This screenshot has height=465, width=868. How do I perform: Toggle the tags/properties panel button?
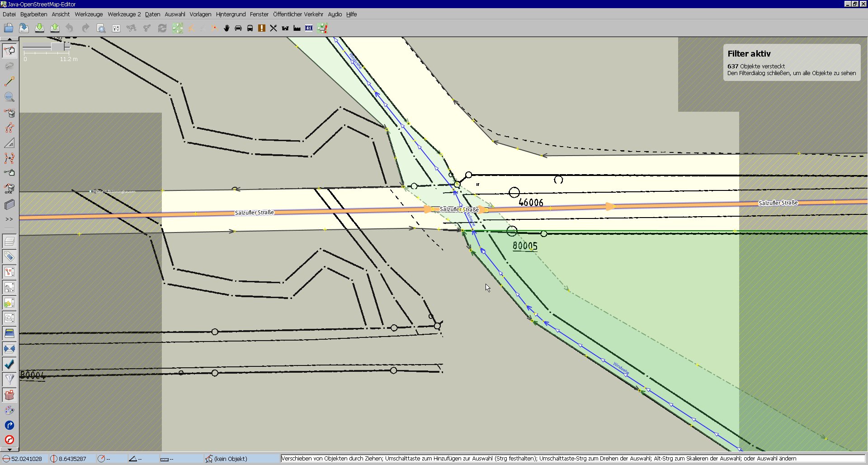[x=9, y=256]
